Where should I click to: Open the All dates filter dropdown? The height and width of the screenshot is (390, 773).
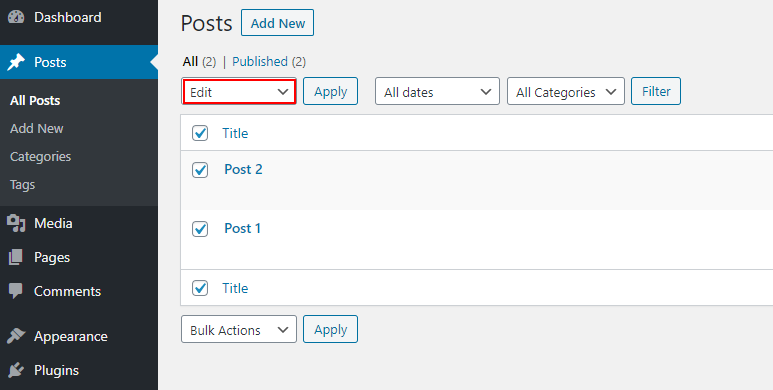[437, 92]
